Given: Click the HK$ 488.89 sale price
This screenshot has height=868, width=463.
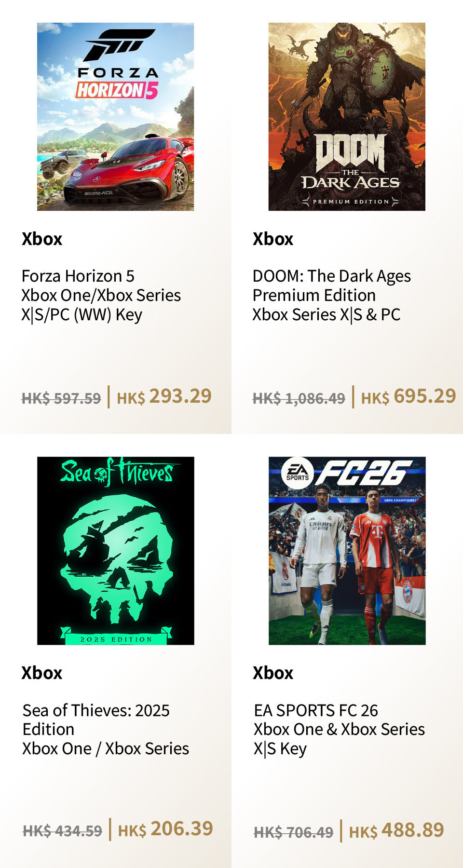Looking at the screenshot, I should click(x=396, y=831).
